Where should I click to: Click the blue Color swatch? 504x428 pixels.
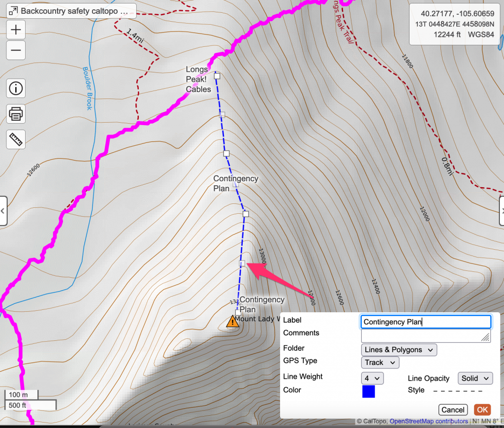tap(368, 391)
